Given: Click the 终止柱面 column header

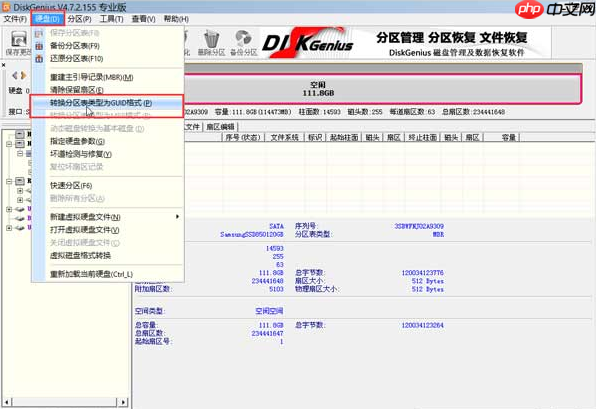Looking at the screenshot, I should coord(422,137).
